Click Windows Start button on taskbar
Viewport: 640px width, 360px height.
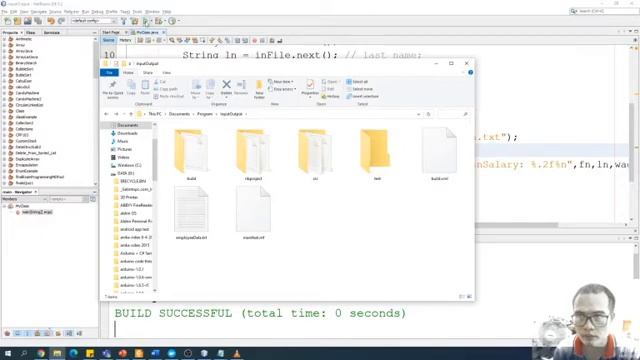[x=7, y=353]
